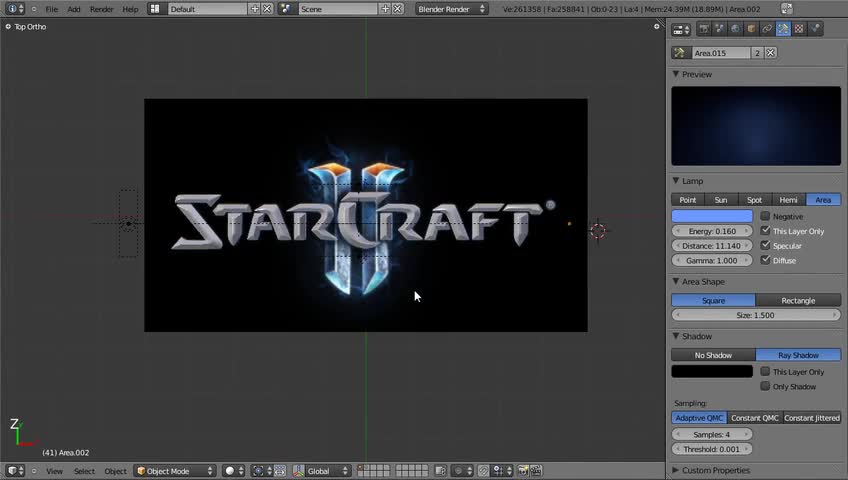
Task: Toggle lock layers to scene icon
Action: tap(441, 471)
